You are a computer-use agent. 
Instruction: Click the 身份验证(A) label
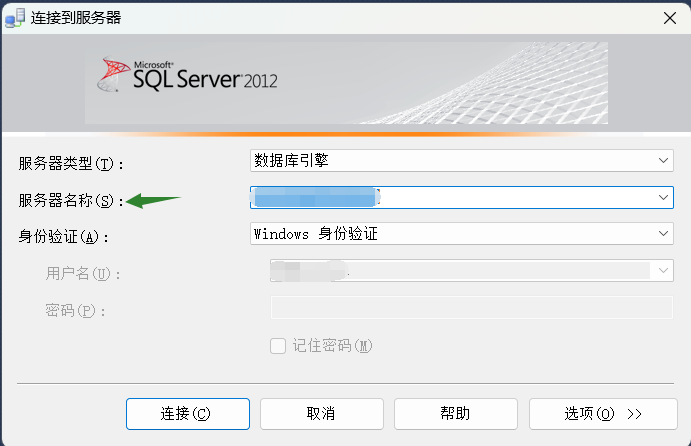click(63, 237)
